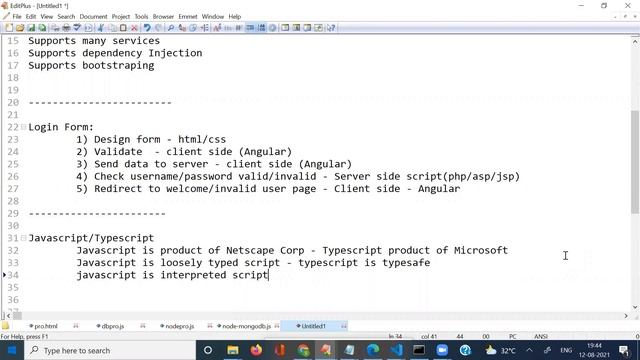Image resolution: width=640 pixels, height=360 pixels.
Task: Open the Help menu
Action: [235, 17]
